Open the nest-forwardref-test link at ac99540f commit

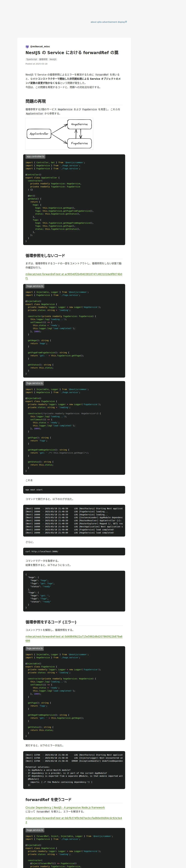(x=74, y=276)
